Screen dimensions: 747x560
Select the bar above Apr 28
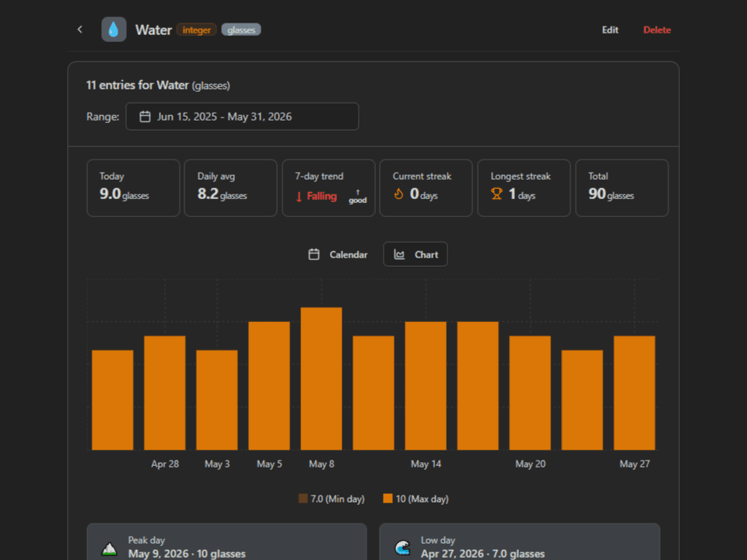point(165,393)
